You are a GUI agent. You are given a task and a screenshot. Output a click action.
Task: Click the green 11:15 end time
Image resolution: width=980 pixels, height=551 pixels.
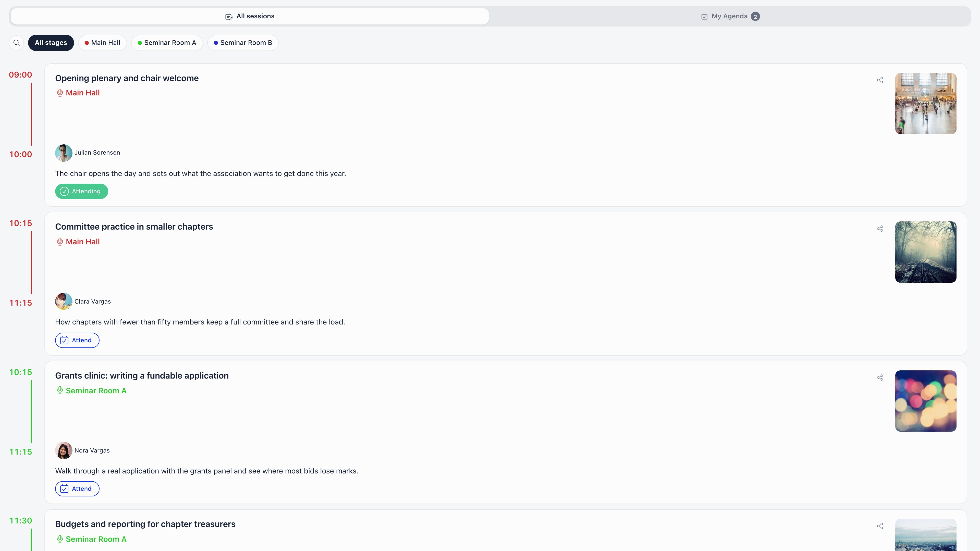[x=20, y=452]
